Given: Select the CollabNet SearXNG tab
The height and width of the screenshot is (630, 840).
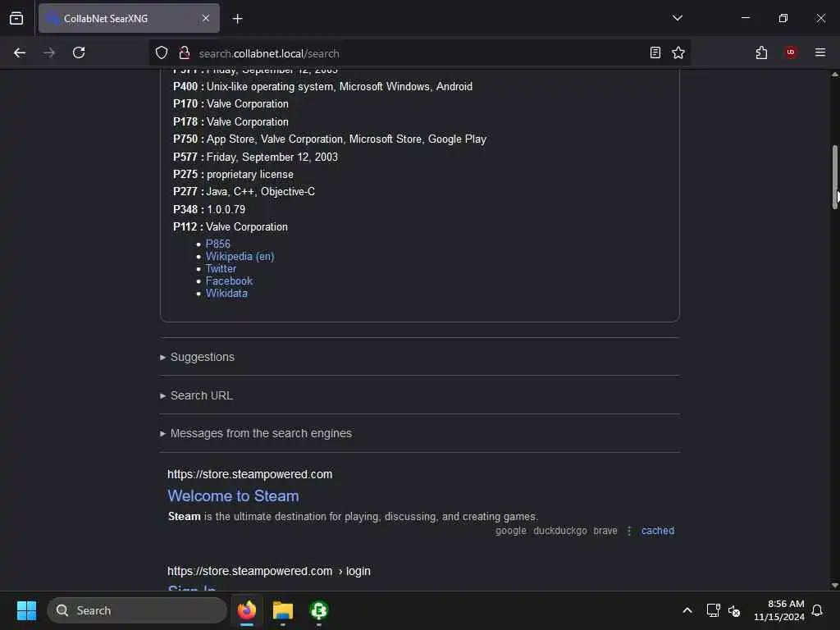Looking at the screenshot, I should [x=129, y=18].
